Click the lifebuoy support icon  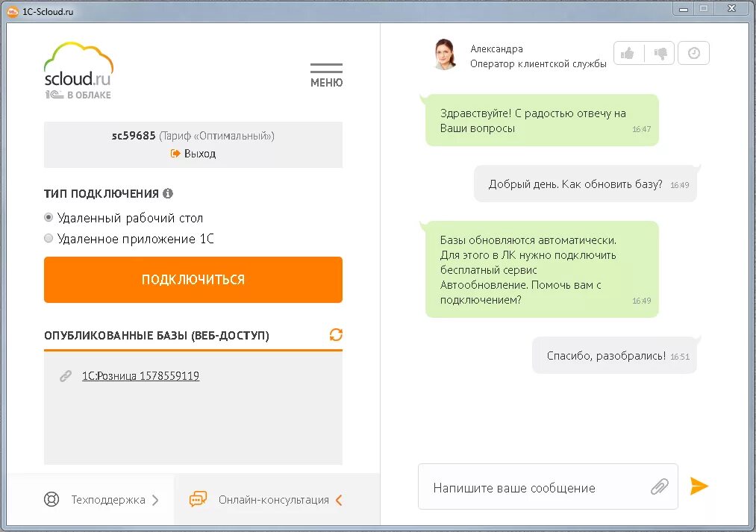tap(51, 500)
